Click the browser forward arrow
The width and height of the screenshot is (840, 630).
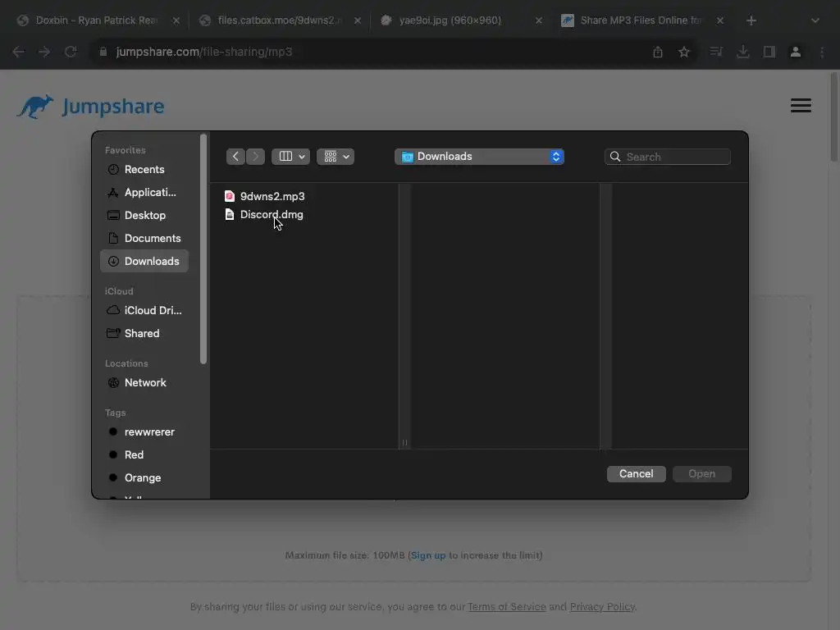coord(44,52)
